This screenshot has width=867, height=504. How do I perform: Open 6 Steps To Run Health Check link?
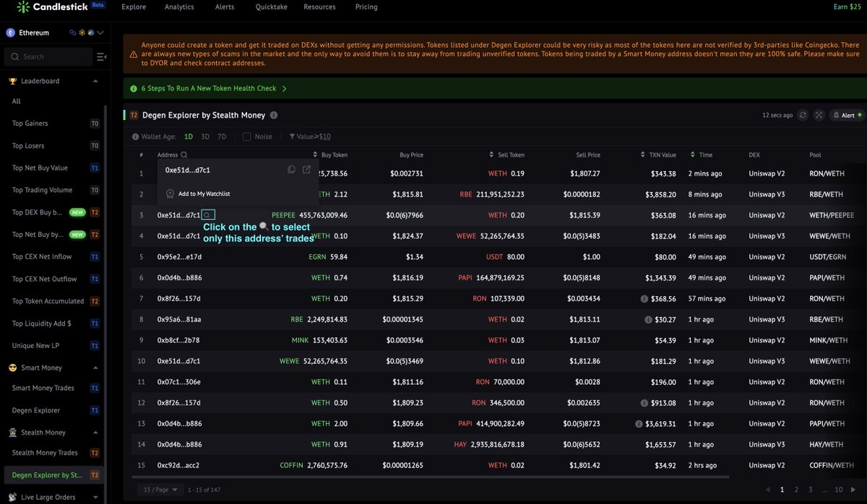pyautogui.click(x=208, y=89)
